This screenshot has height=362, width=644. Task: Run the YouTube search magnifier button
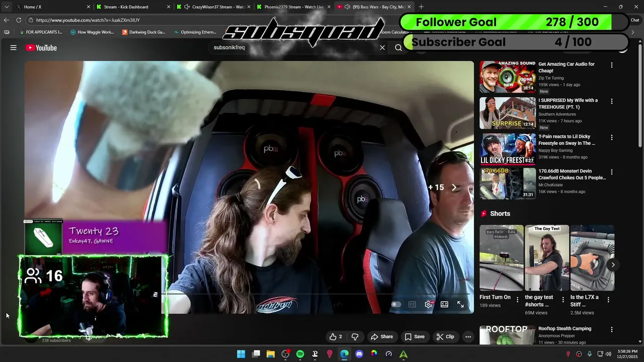[398, 48]
